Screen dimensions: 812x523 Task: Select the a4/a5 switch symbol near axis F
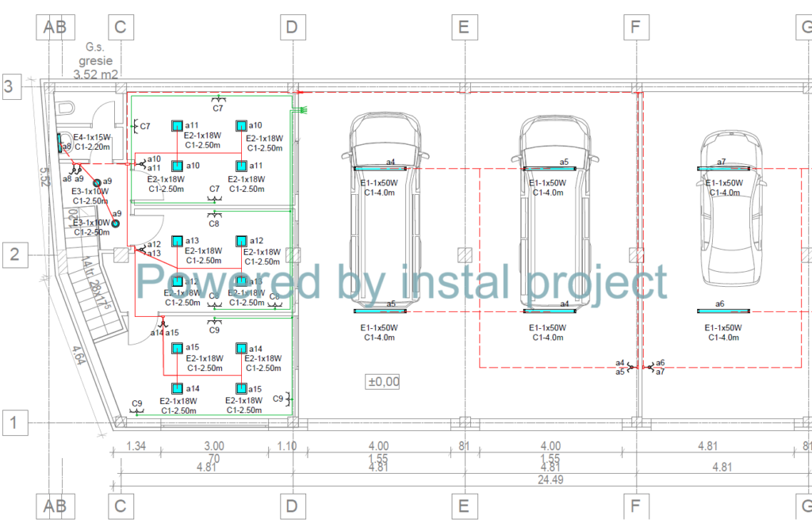631,367
